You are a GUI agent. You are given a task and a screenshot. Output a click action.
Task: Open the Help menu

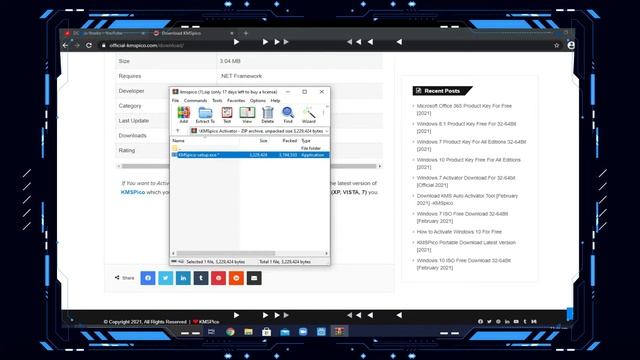[276, 100]
